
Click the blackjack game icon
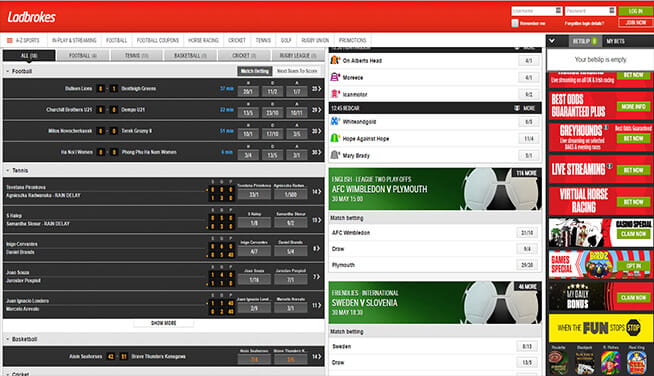coord(585,363)
